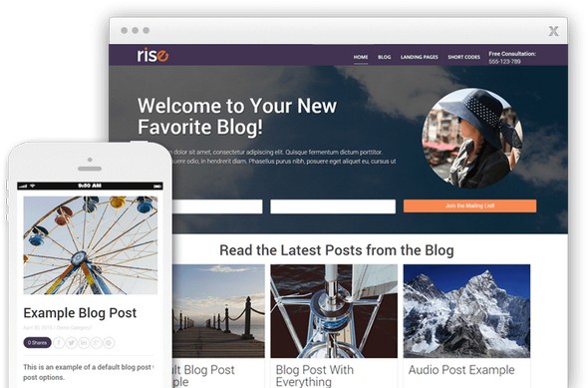Image resolution: width=588 pixels, height=388 pixels.
Task: Click the second mailing list input field
Action: tap(333, 206)
